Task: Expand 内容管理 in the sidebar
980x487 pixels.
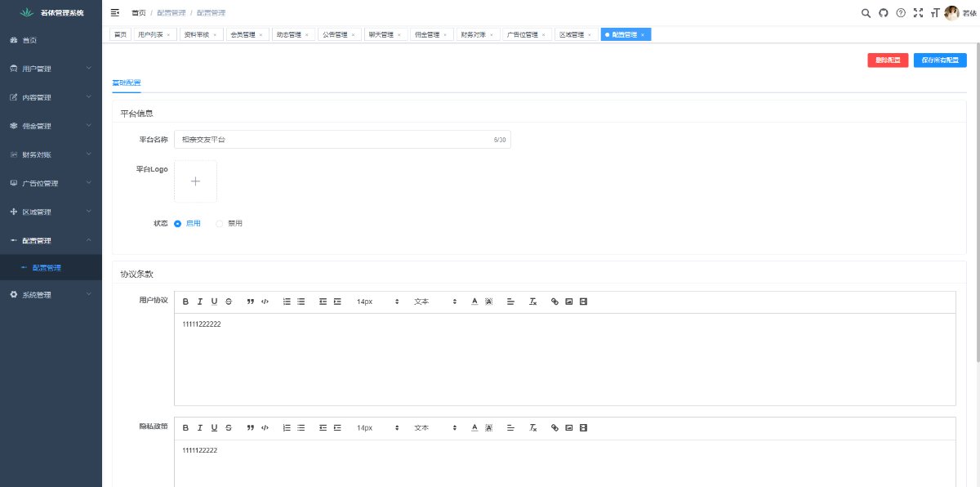Action: [51, 97]
